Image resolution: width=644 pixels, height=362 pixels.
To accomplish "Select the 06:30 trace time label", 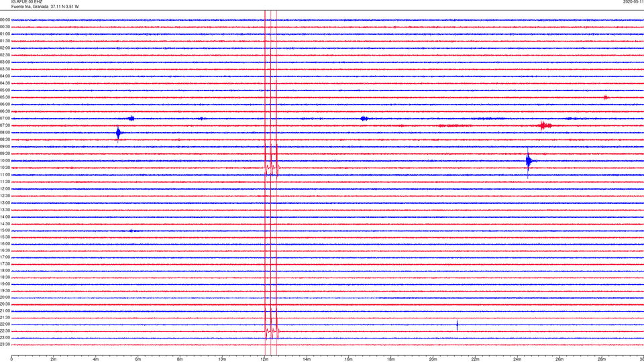I will (5, 111).
